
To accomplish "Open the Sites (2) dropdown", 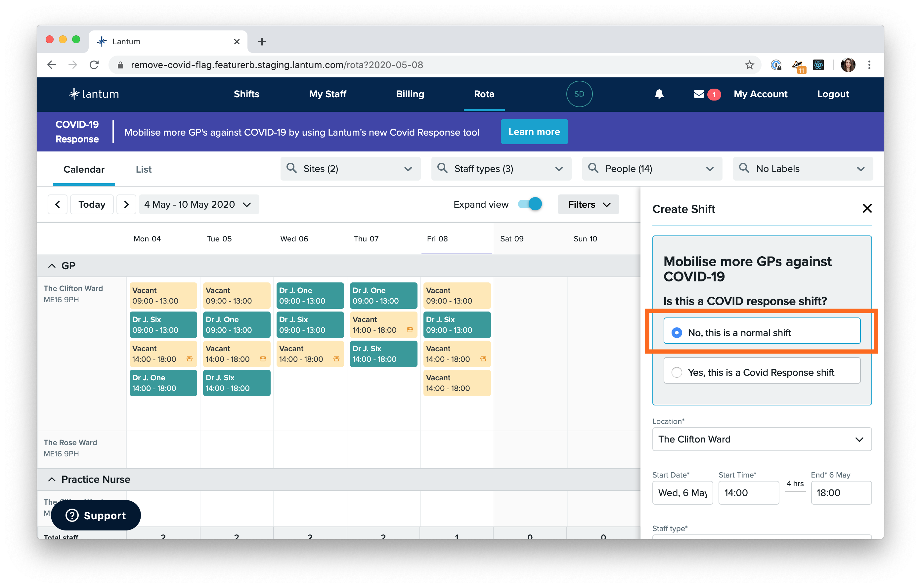I will (x=350, y=169).
